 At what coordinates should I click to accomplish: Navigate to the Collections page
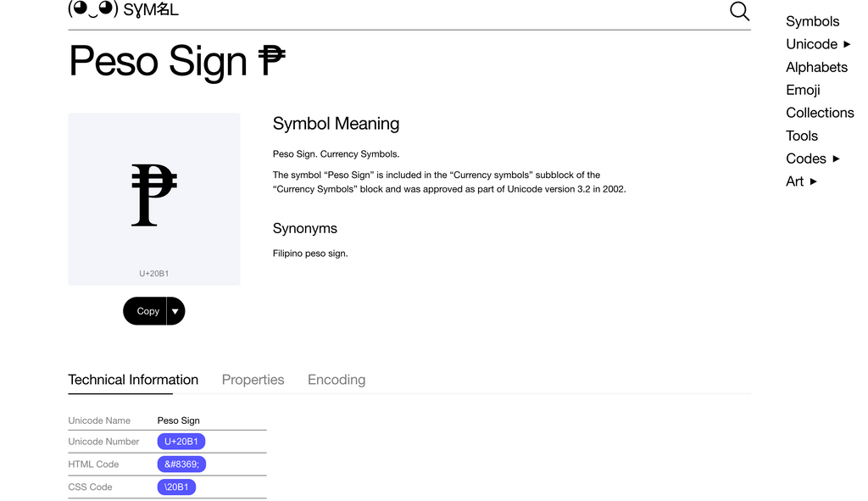pos(820,112)
